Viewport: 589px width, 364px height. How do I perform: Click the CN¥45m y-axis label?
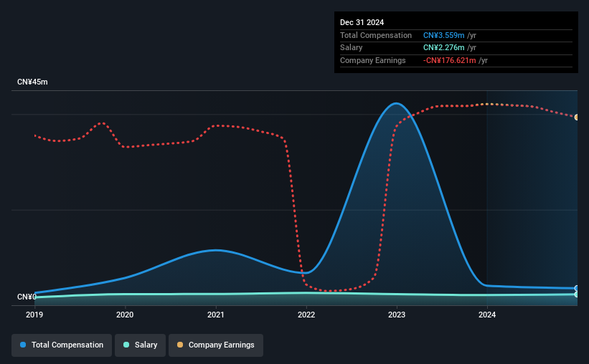click(x=32, y=82)
